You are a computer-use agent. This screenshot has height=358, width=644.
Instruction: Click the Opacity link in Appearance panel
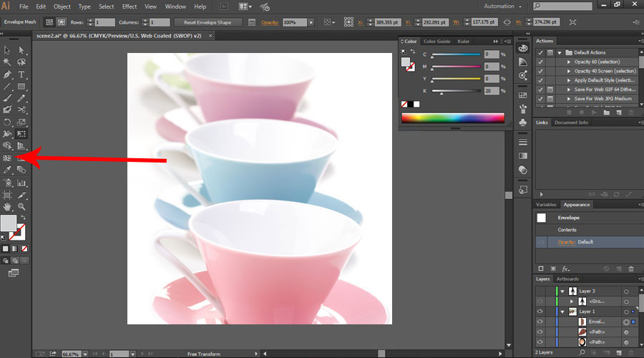[566, 242]
